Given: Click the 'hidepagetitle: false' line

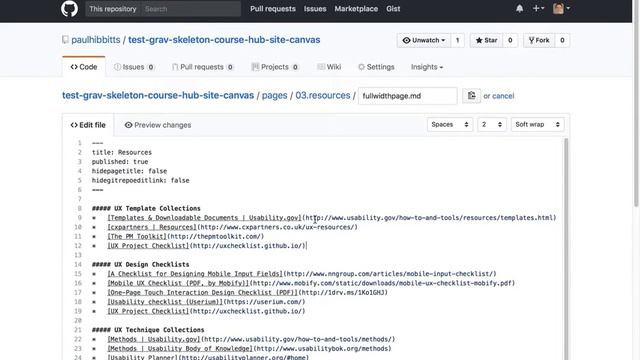Looking at the screenshot, I should 129,171.
